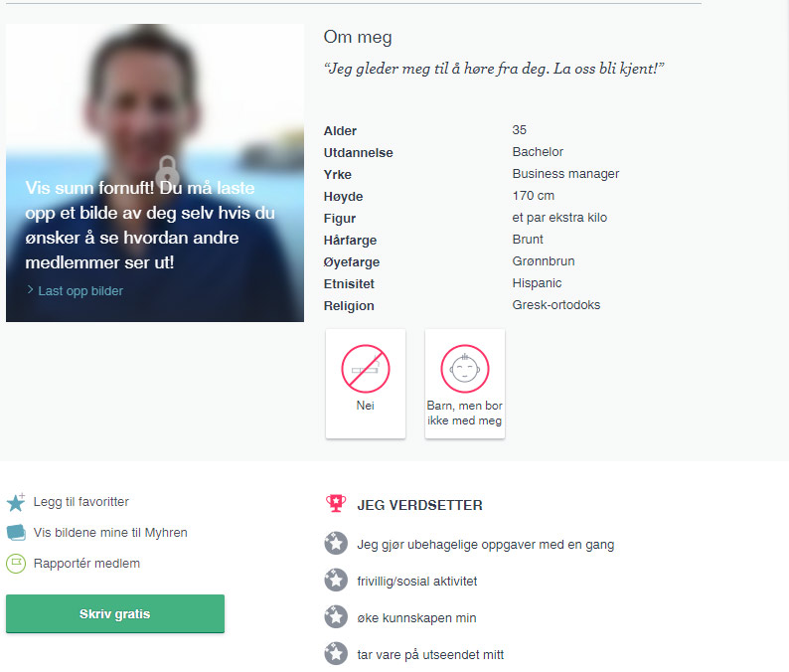Select Legg til favoritter link text
Screen dimensions: 789x672
(x=81, y=502)
